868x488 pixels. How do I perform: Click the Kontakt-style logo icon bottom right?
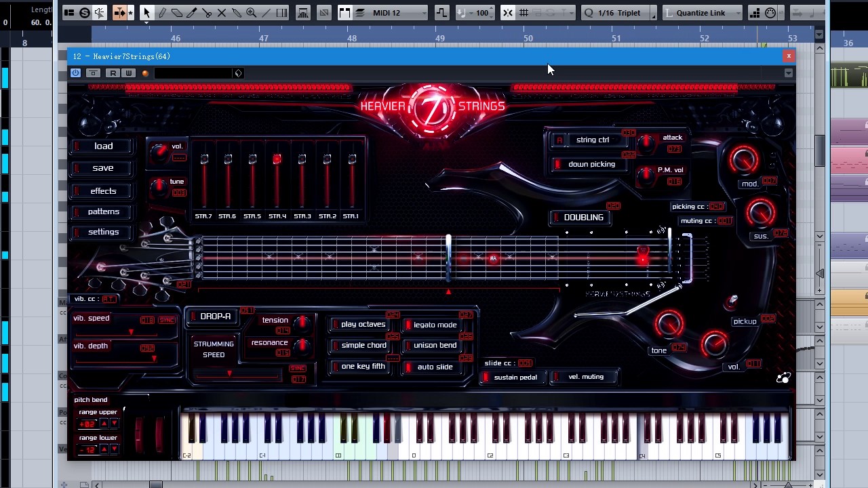(783, 378)
